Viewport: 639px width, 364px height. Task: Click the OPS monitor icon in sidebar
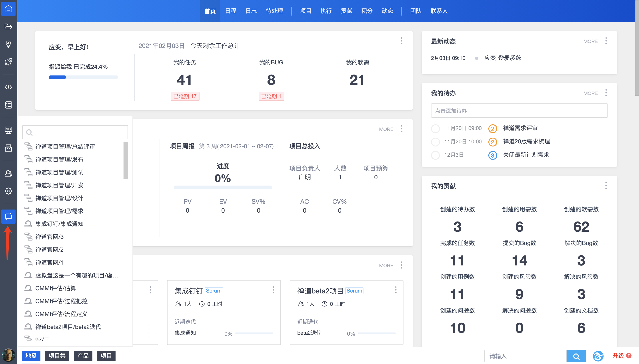(8, 130)
